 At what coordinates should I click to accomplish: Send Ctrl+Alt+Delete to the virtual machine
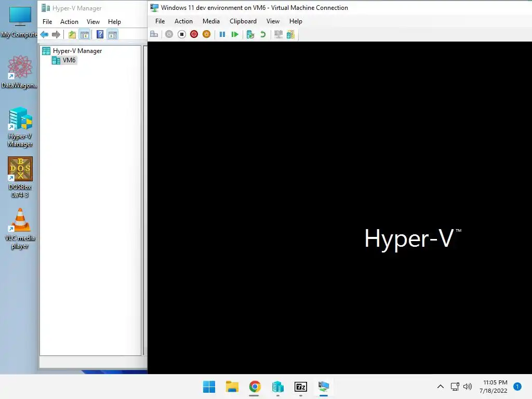[154, 34]
